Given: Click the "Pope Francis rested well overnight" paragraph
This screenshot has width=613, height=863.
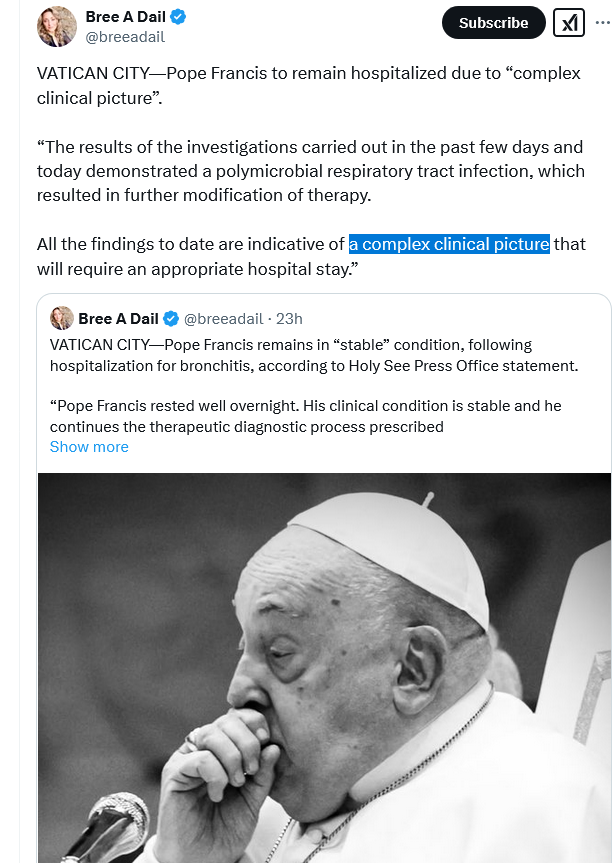Looking at the screenshot, I should (305, 416).
